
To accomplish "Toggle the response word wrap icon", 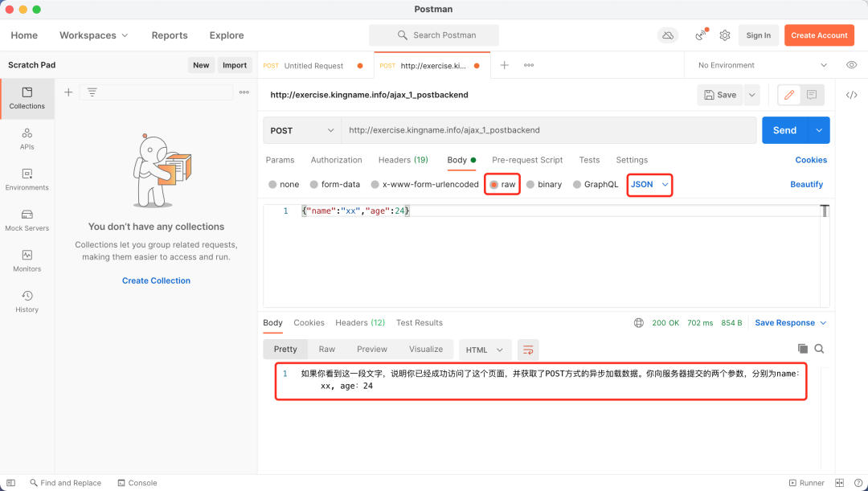I will click(x=528, y=350).
